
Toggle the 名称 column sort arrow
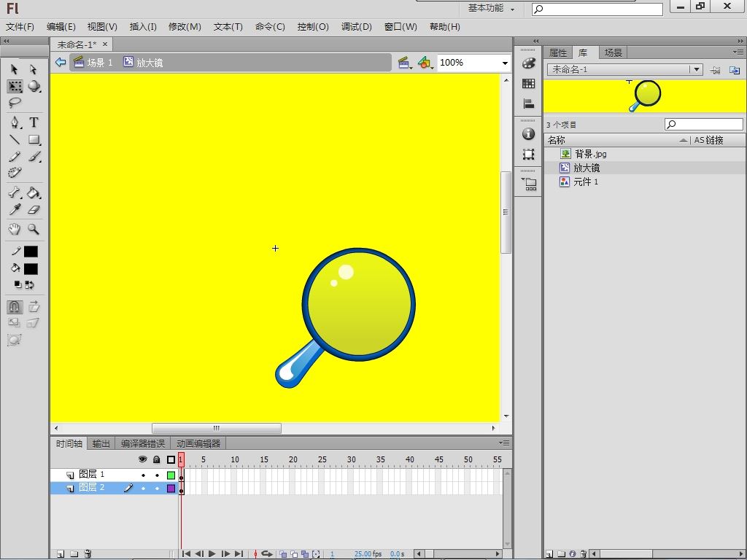click(x=684, y=140)
